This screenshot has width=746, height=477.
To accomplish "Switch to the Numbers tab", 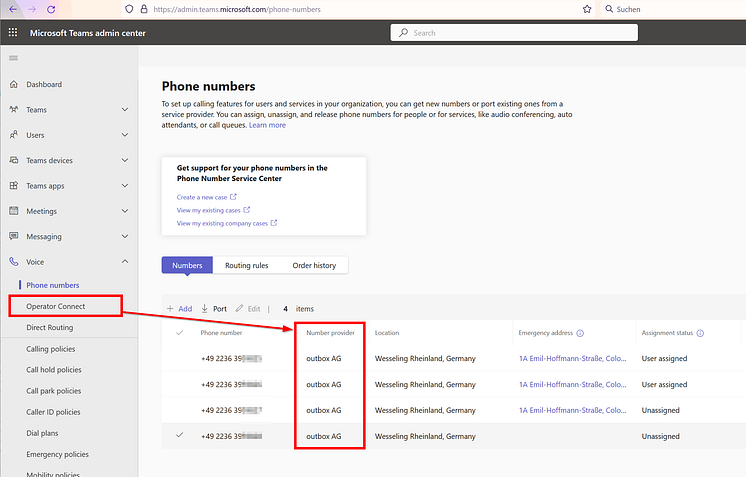I will click(187, 265).
